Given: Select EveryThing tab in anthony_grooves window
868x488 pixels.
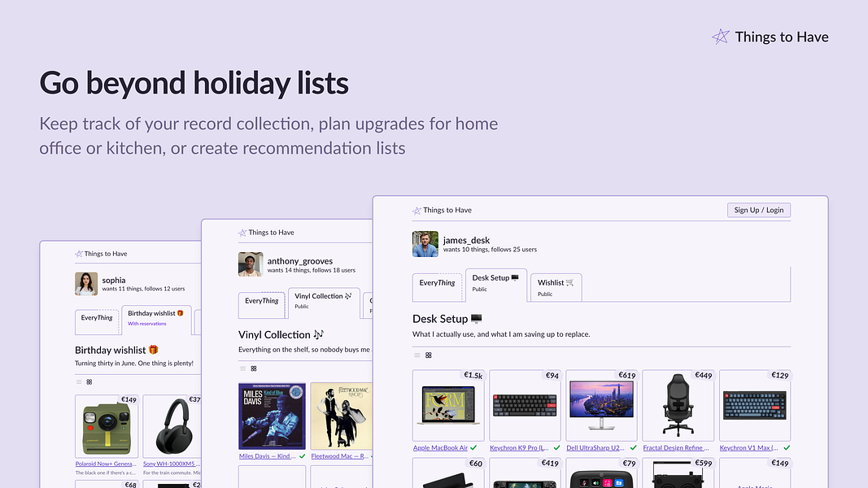Looking at the screenshot, I should (x=262, y=306).
